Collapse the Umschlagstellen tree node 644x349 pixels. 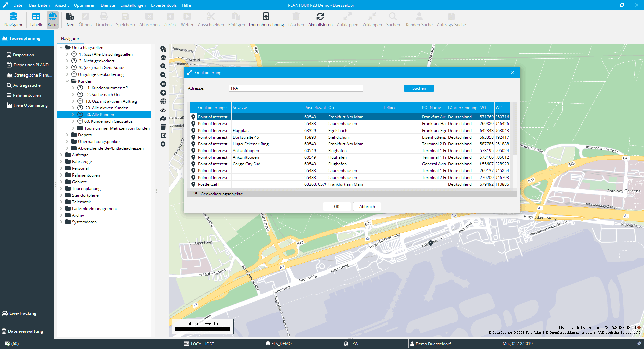tap(61, 48)
